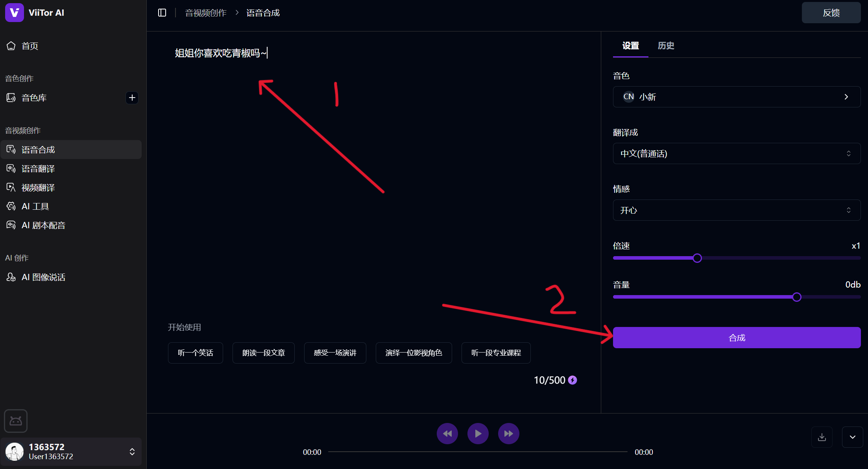Toggle the sidebar collapse icon
This screenshot has width=868, height=469.
[x=162, y=13]
